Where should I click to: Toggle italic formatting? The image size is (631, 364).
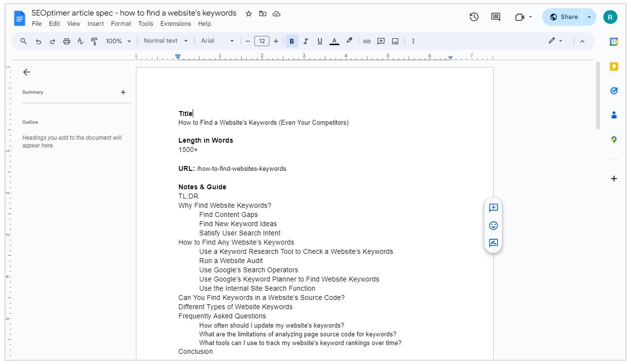306,41
